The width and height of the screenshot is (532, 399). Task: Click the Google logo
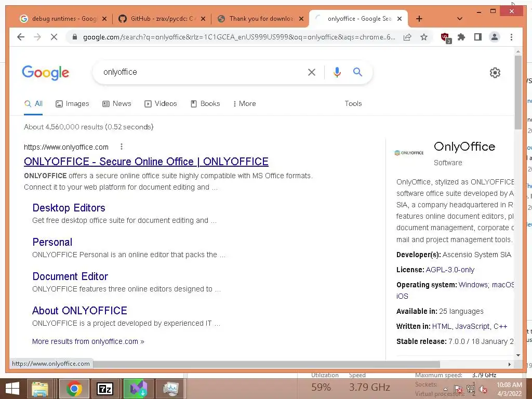pyautogui.click(x=46, y=73)
